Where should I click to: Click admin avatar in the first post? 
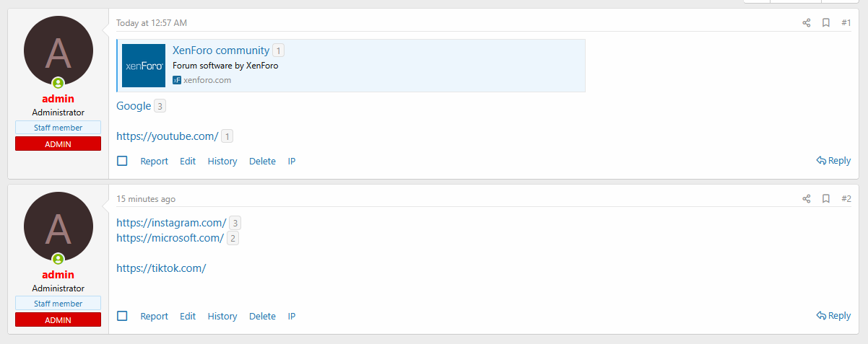point(58,50)
